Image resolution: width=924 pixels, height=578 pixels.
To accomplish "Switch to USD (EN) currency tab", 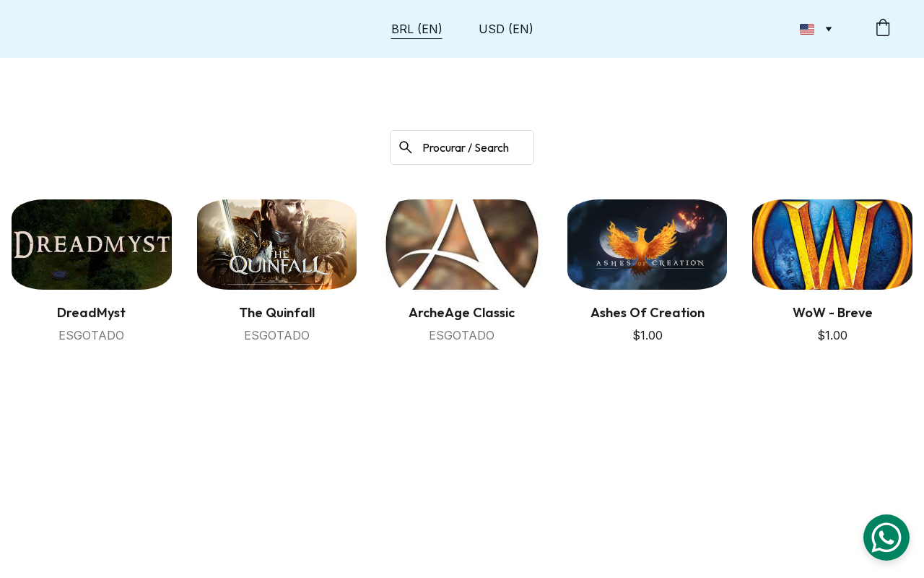I will point(506,29).
